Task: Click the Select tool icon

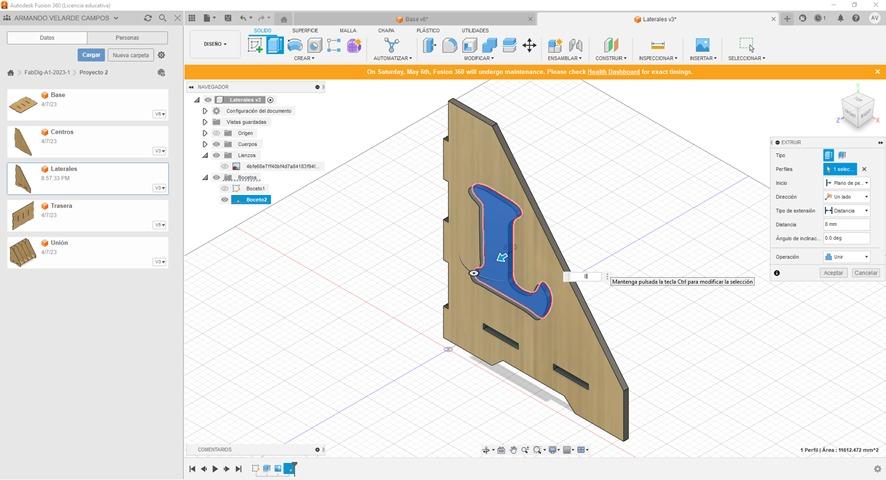Action: click(x=746, y=45)
